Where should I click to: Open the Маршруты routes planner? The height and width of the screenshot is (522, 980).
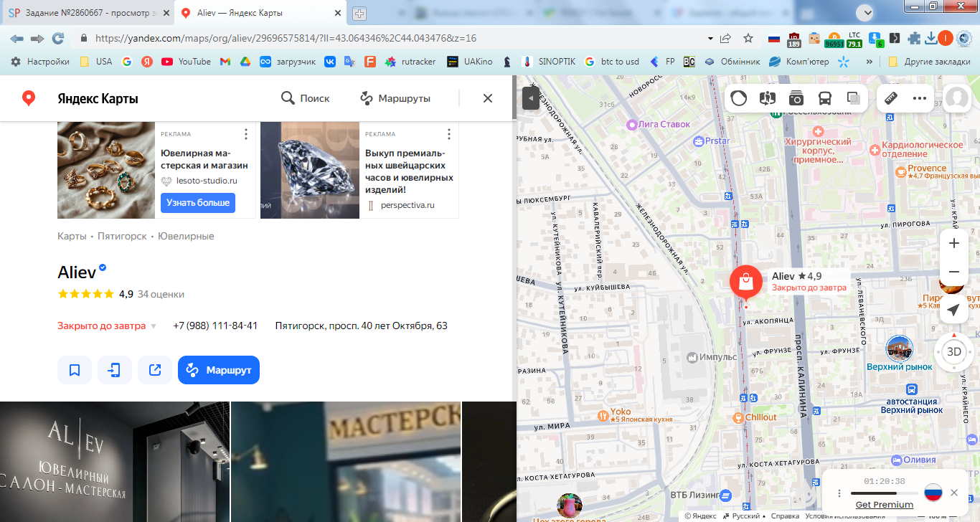(x=395, y=98)
